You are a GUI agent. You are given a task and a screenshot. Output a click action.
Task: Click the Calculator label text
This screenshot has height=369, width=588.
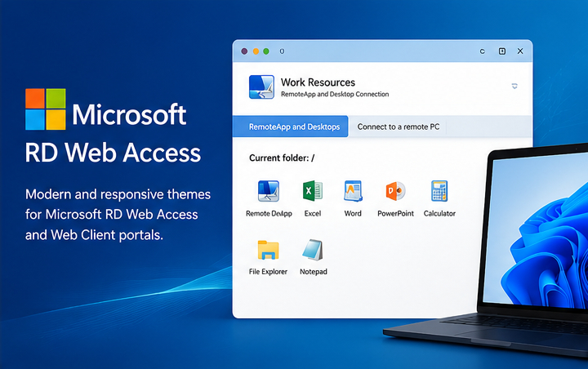pyautogui.click(x=439, y=213)
